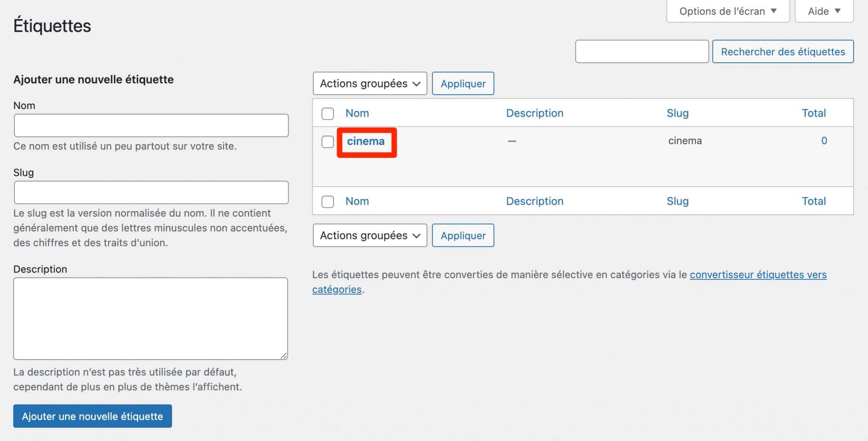Open the Options de l'écran panel
This screenshot has width=868, height=441.
726,11
